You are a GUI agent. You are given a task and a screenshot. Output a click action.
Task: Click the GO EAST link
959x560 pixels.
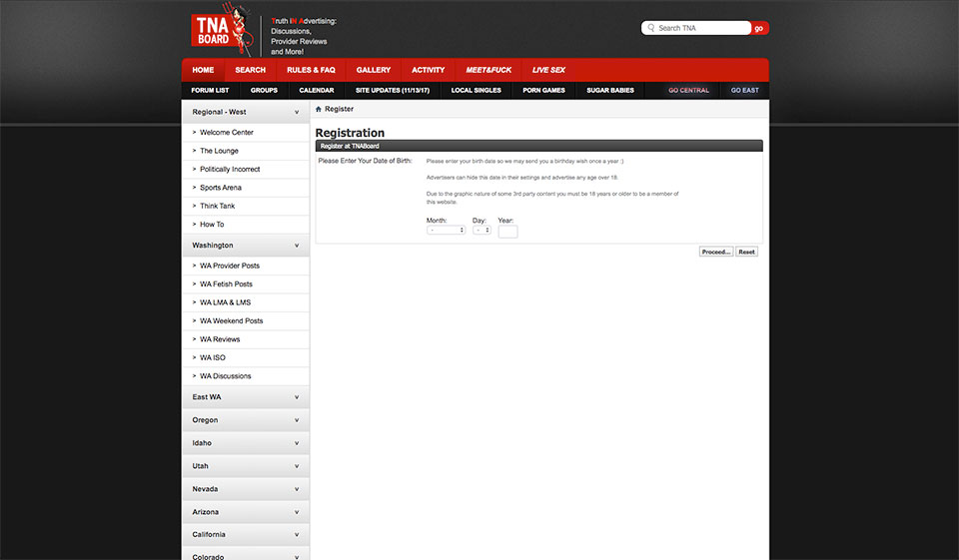click(x=744, y=91)
